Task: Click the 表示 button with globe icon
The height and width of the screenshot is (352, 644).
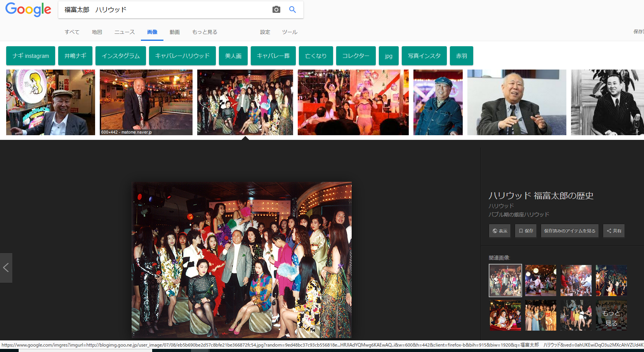Action: click(x=500, y=231)
